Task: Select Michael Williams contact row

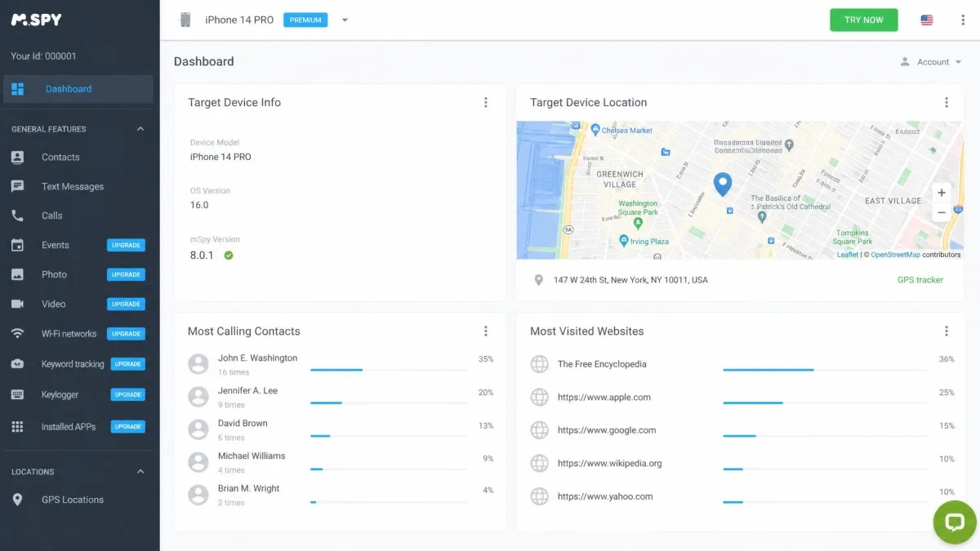Action: click(341, 462)
